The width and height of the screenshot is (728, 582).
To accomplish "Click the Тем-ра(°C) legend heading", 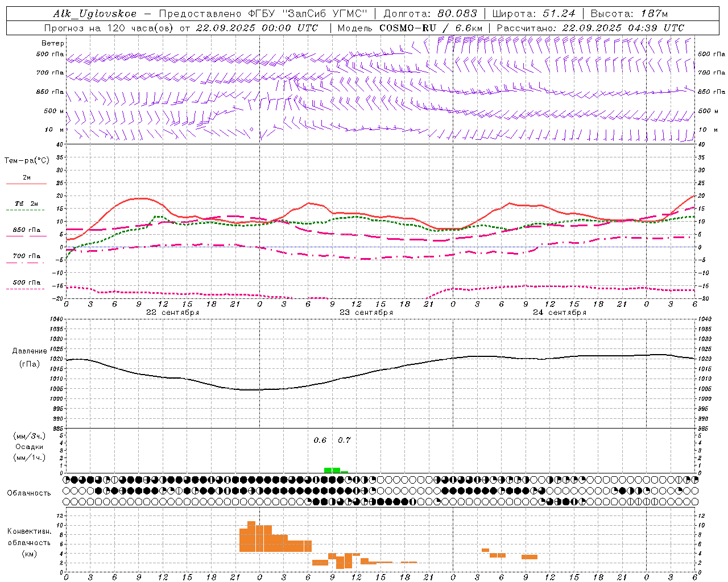I will tap(27, 160).
